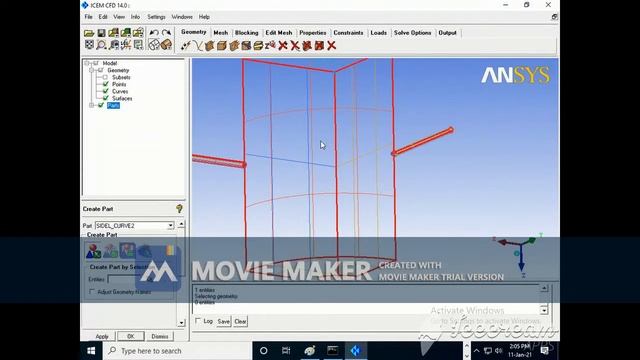Click the Wireframe display icon

coord(154,45)
